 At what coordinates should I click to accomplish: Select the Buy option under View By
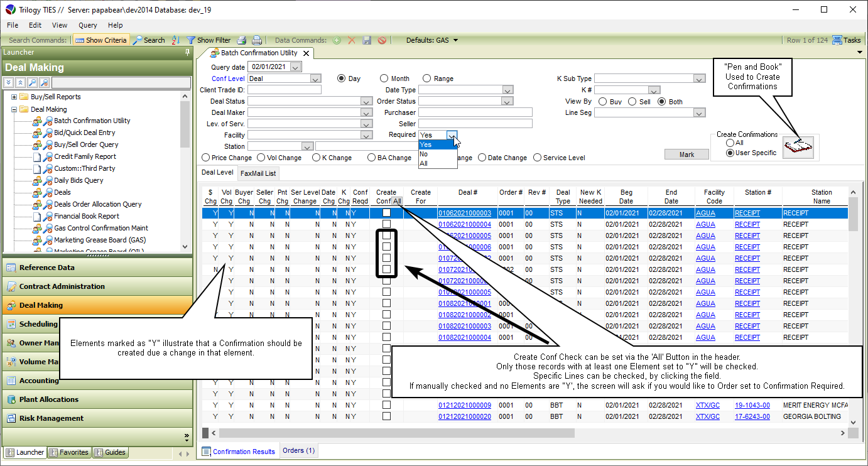602,102
